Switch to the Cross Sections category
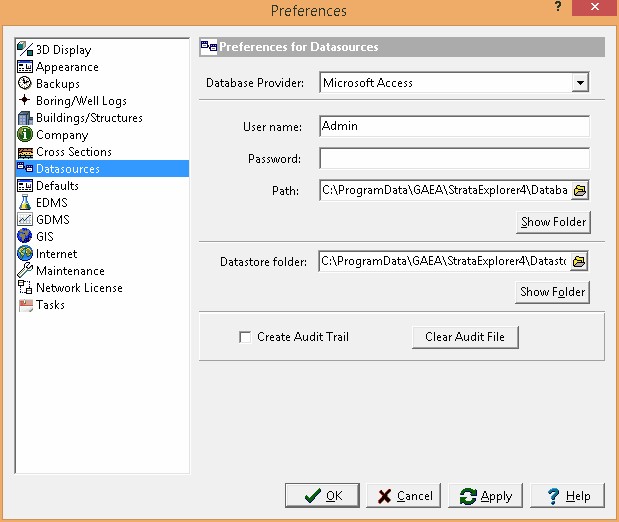619x522 pixels. [73, 152]
